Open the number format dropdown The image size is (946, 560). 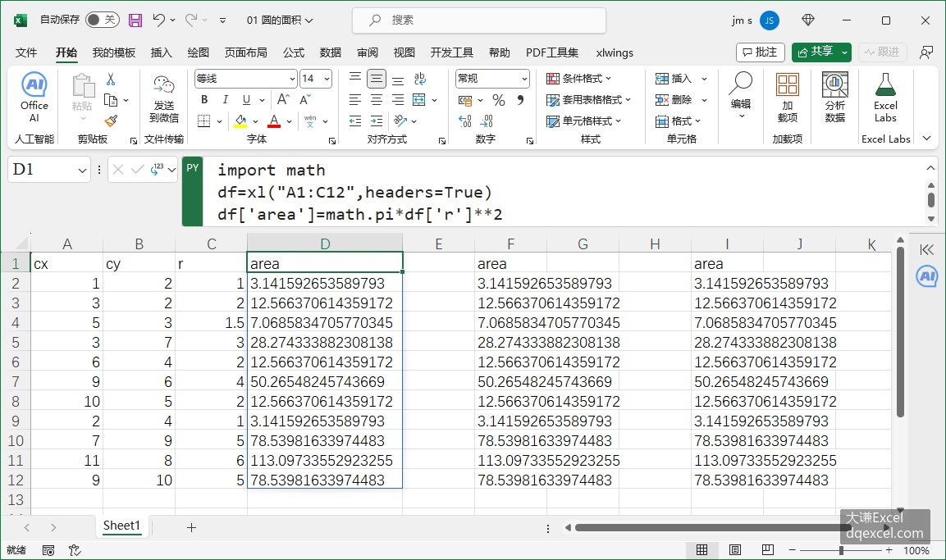(x=523, y=79)
